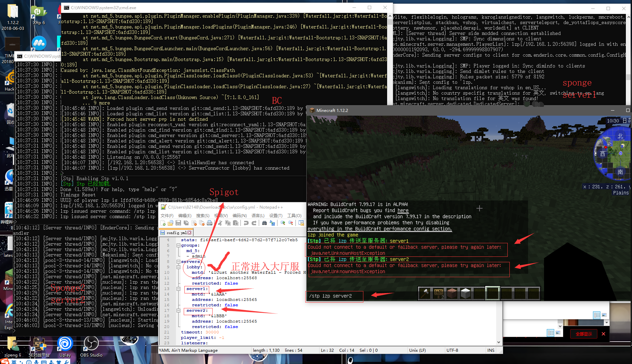Screen dimensions: 632x364
Task: Open 编码(N) menu in Notepad++
Action: [239, 215]
